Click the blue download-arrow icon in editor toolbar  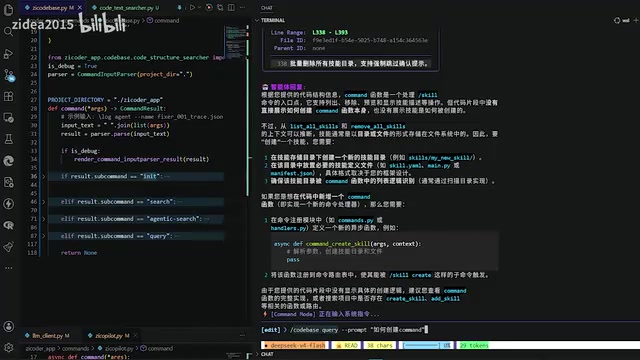click(x=180, y=7)
